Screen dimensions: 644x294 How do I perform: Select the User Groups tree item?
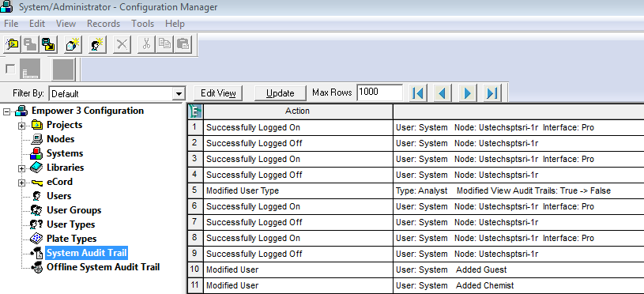pyautogui.click(x=74, y=210)
